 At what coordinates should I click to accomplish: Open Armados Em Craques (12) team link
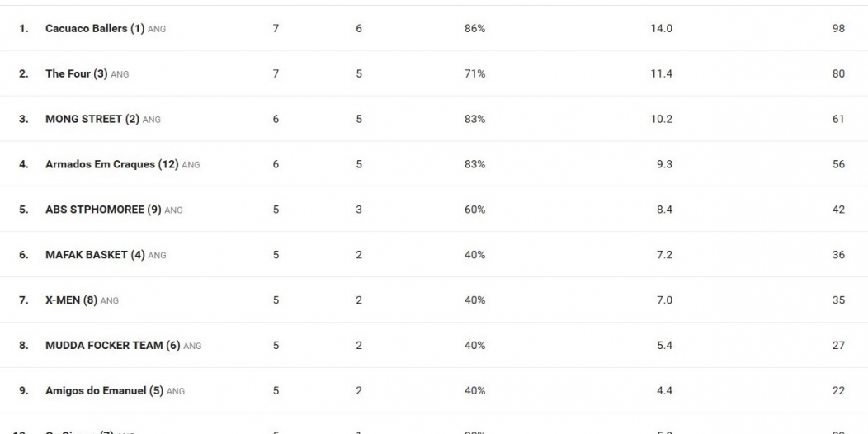112,164
